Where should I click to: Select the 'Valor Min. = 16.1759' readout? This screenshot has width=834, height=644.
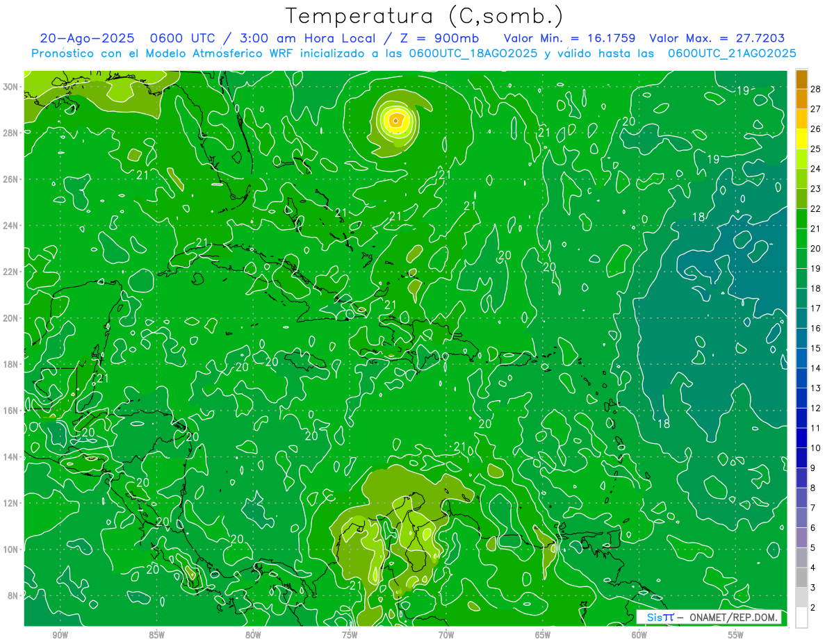[x=571, y=38]
